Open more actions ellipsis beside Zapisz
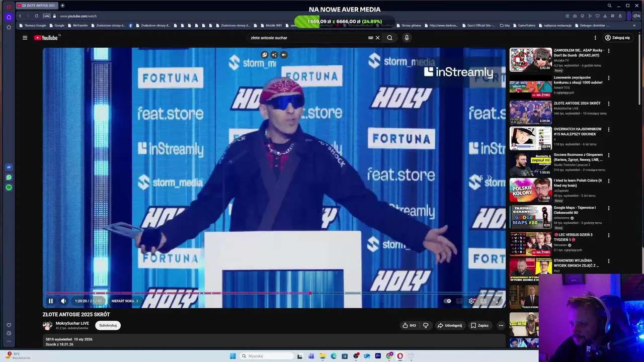Image resolution: width=644 pixels, height=362 pixels. 501,325
